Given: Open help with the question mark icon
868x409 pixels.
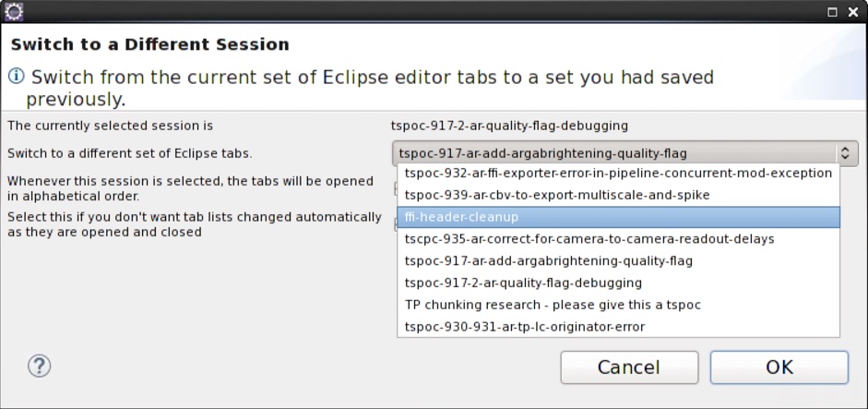Looking at the screenshot, I should coord(39,367).
